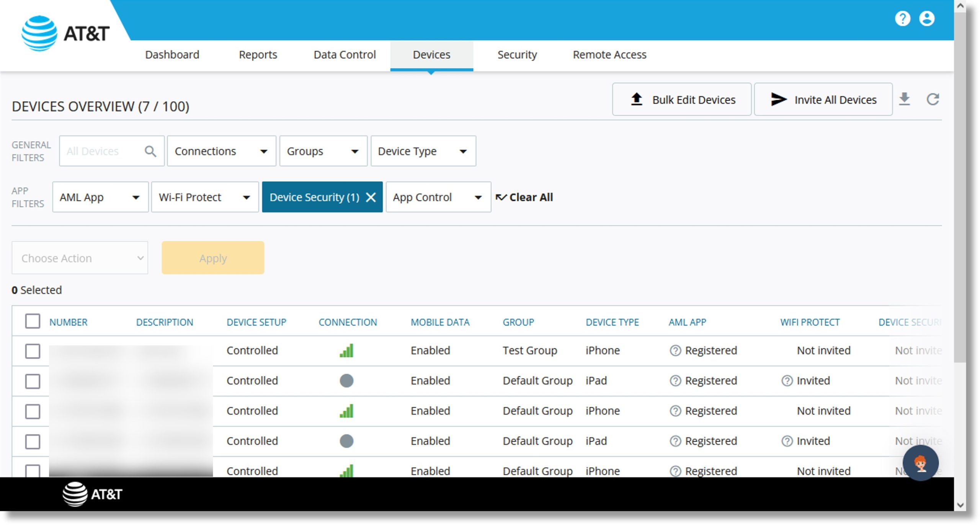Image resolution: width=980 pixels, height=525 pixels.
Task: Check the box for the Test Group iPhone row
Action: (33, 351)
